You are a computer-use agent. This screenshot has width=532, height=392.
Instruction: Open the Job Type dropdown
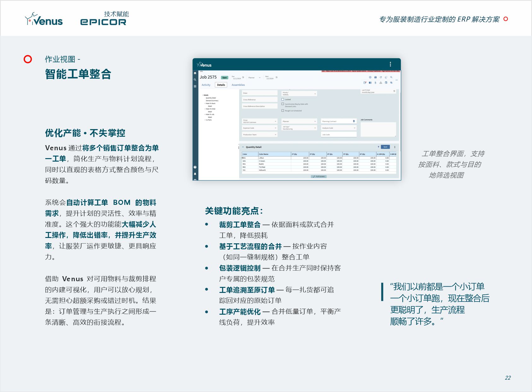[299, 128]
